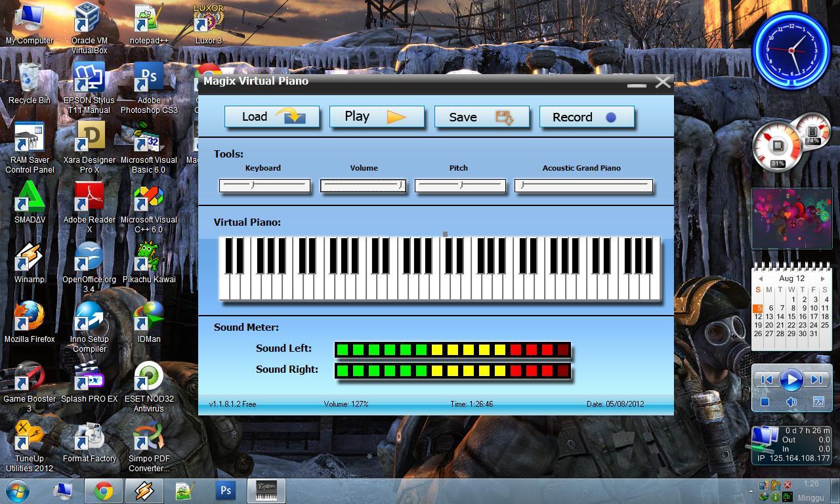840x504 pixels.
Task: Select the OpenOffice.org 3.4 desktop shortcut
Action: (x=89, y=267)
